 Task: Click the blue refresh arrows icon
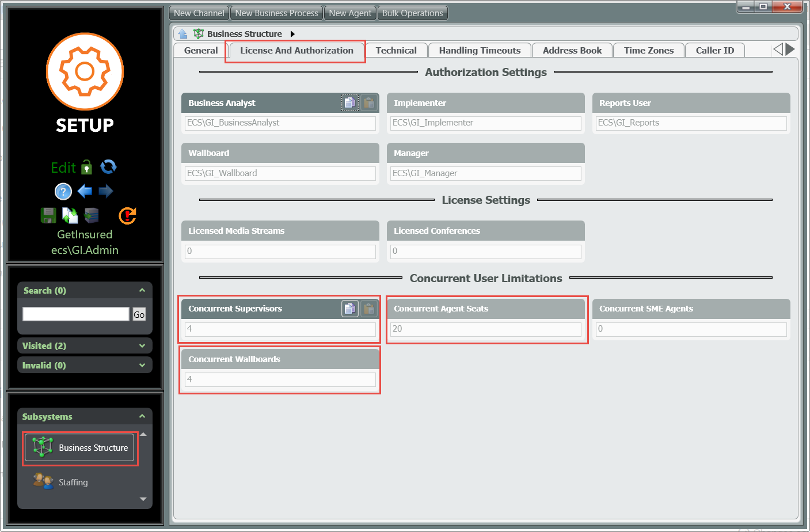click(x=108, y=167)
